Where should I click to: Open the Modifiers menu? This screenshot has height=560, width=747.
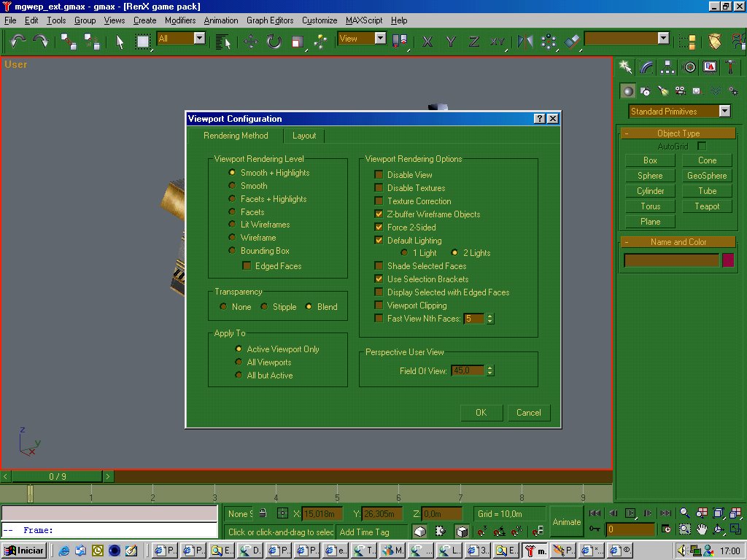[x=180, y=20]
